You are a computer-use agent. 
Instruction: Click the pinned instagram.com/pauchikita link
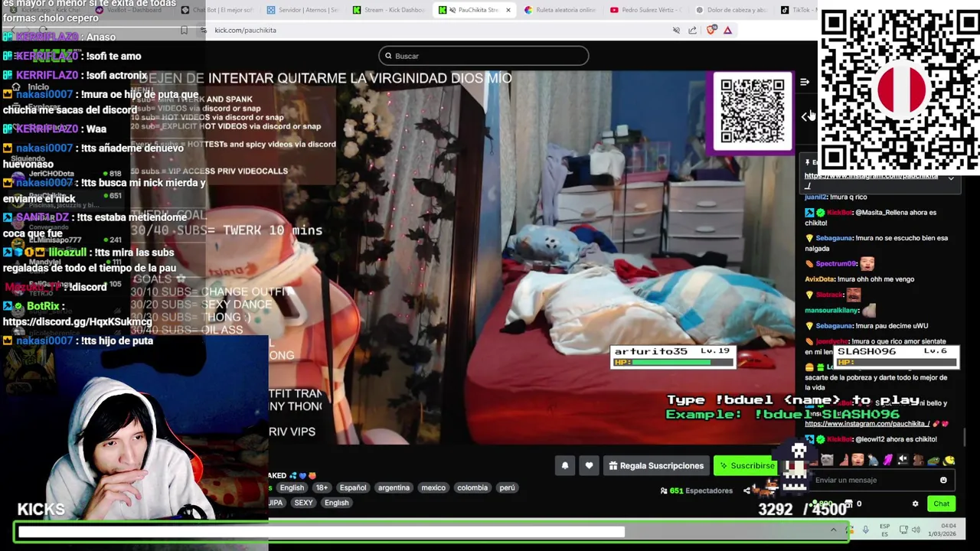[871, 176]
